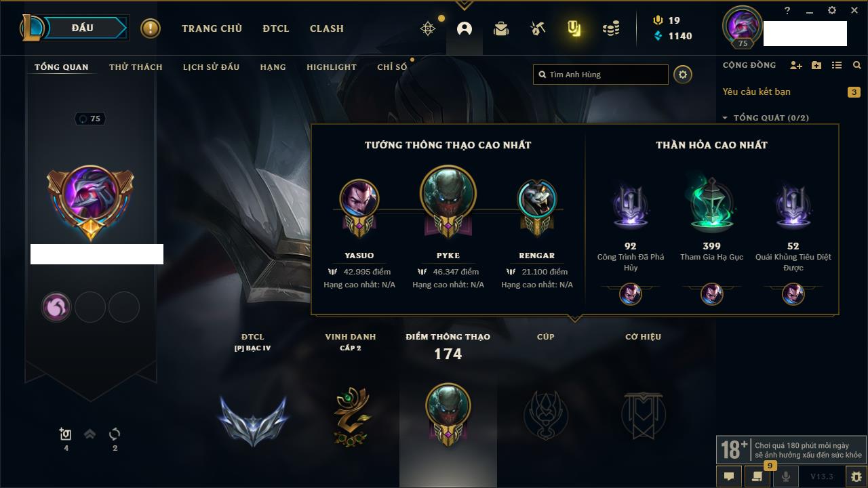868x488 pixels.
Task: Open friend list view options icon
Action: 837,65
